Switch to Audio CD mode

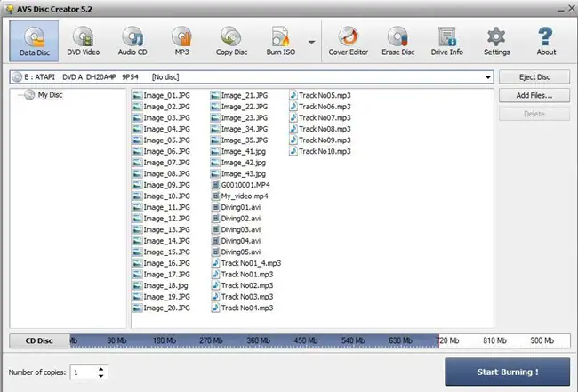(x=132, y=41)
